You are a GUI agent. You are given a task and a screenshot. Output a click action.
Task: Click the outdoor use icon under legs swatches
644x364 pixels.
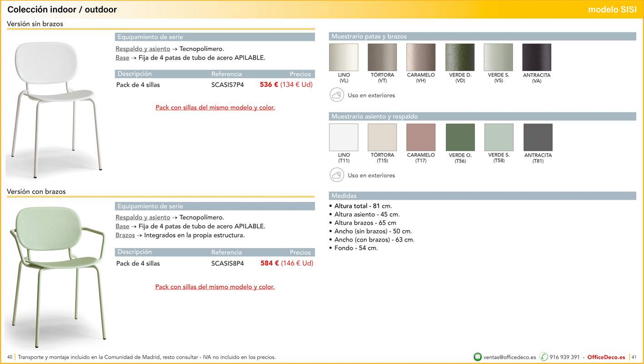tap(337, 95)
